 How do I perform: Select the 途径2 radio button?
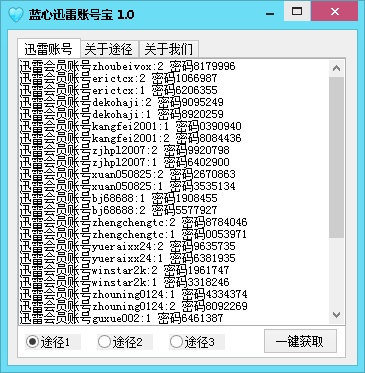[125, 342]
